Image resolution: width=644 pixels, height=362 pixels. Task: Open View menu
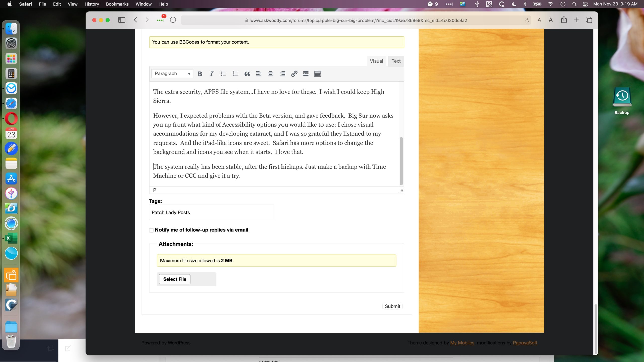click(72, 4)
